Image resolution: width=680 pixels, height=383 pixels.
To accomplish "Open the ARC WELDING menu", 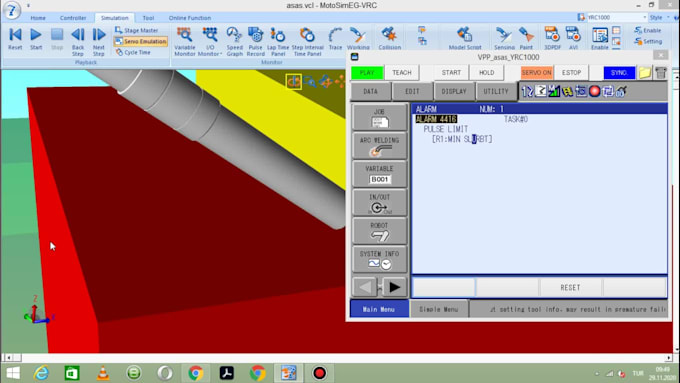I will [x=379, y=146].
